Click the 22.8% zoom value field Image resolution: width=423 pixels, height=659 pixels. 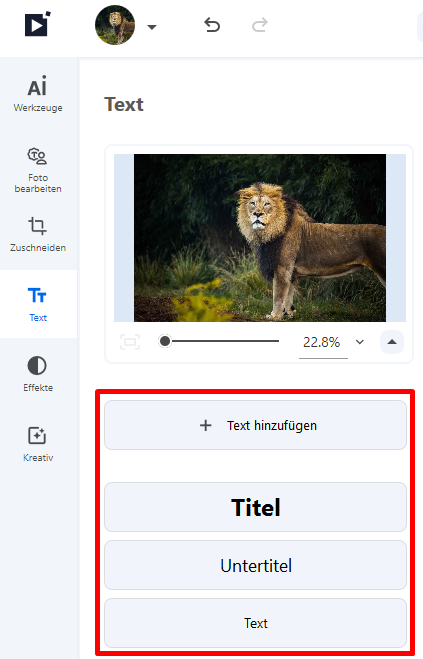pos(323,343)
